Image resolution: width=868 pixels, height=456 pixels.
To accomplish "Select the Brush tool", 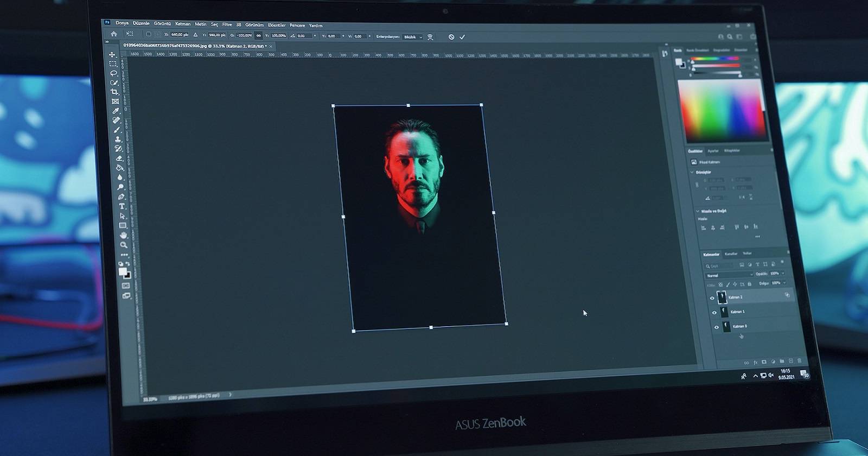I will [x=117, y=130].
